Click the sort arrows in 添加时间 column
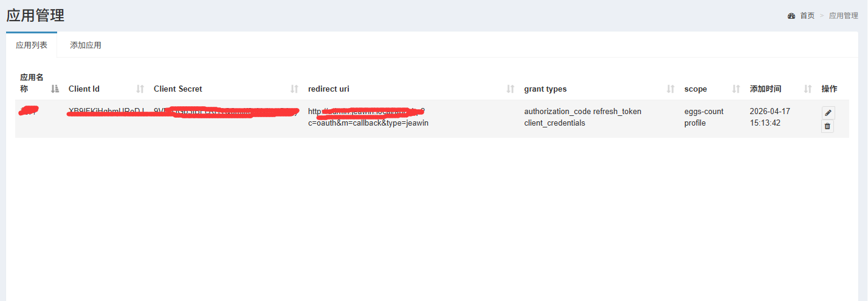Viewport: 868px width, 301px height. 808,89
